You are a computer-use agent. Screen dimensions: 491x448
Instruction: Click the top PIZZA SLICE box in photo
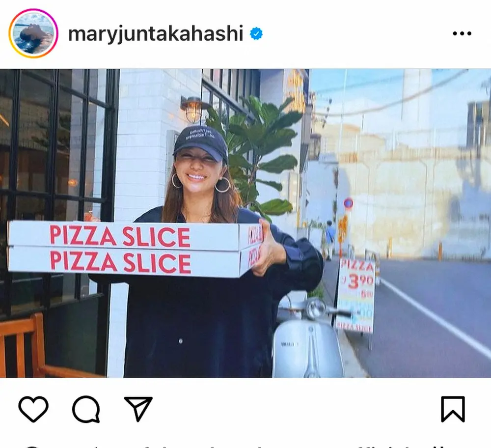(135, 235)
